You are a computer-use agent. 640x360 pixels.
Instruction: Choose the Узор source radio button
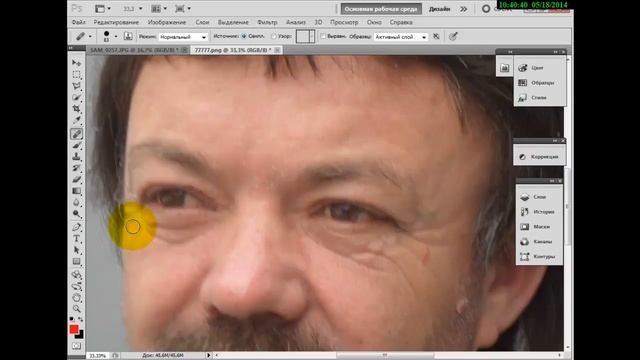[x=274, y=36]
